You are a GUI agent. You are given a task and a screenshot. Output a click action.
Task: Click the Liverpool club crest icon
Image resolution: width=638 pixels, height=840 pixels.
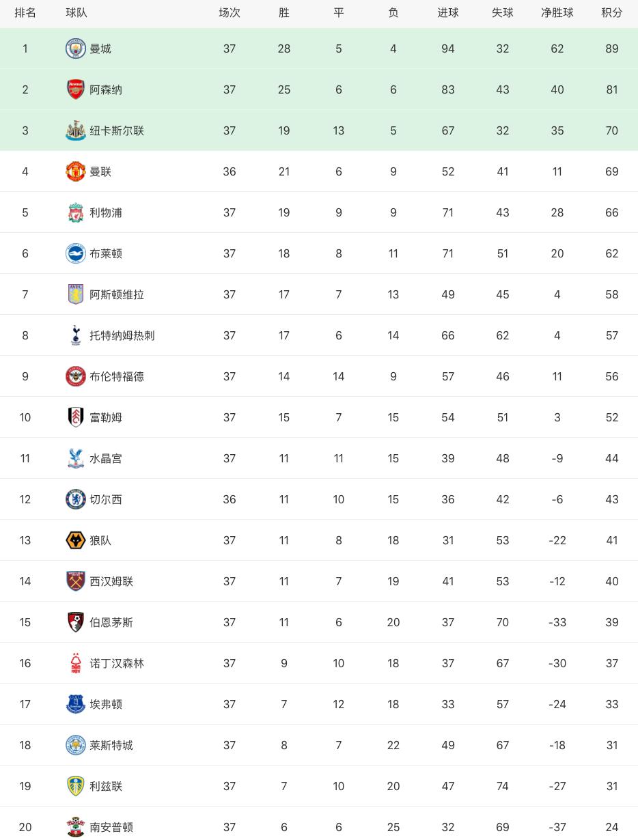click(x=76, y=212)
